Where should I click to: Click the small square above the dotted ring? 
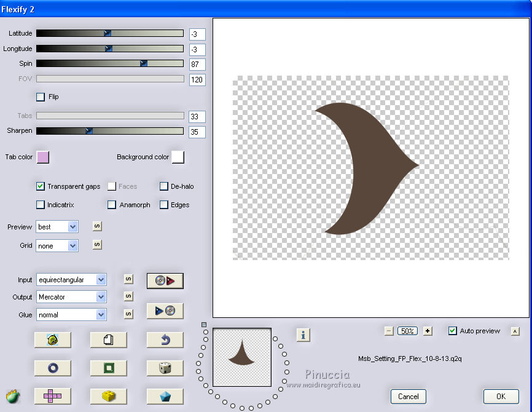[203, 325]
